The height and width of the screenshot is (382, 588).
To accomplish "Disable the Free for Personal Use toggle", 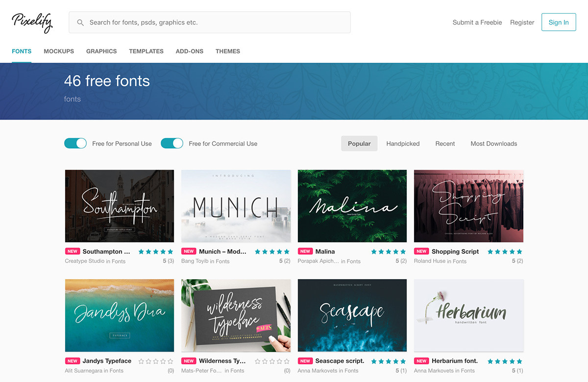I will (75, 143).
